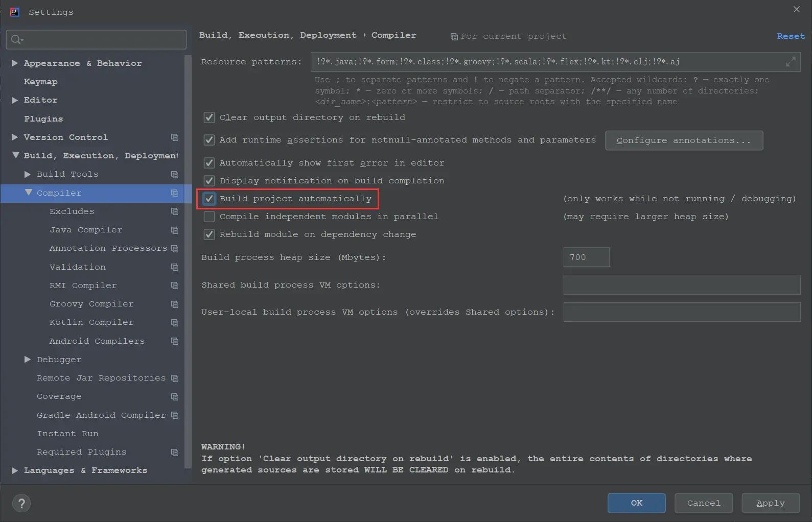Screen dimensions: 812x522
Task: Click the project-scope icon beside RMI Compiler
Action: (x=174, y=286)
